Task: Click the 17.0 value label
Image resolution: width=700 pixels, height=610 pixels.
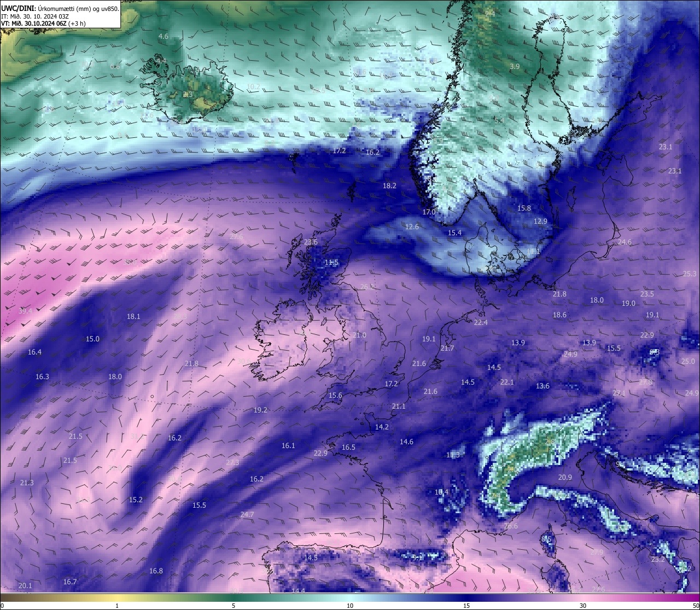Action: tap(429, 212)
